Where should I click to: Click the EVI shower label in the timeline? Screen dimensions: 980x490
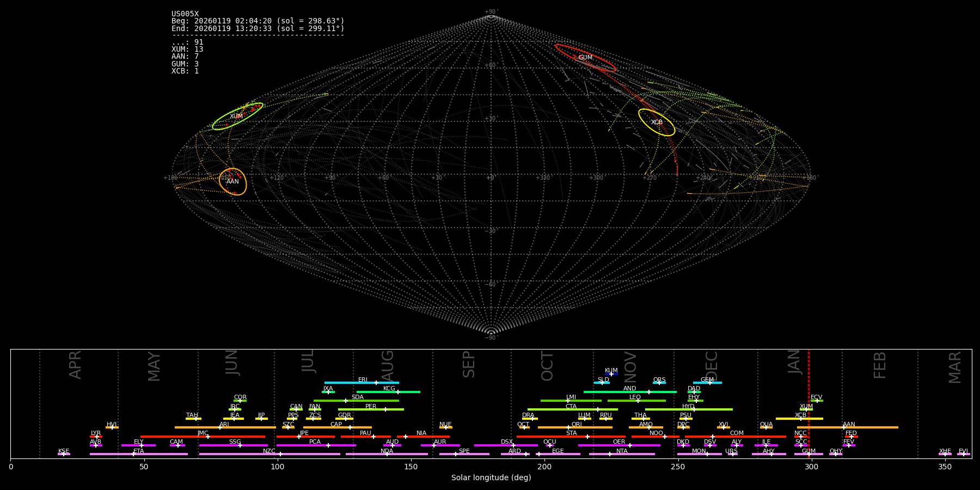click(963, 451)
